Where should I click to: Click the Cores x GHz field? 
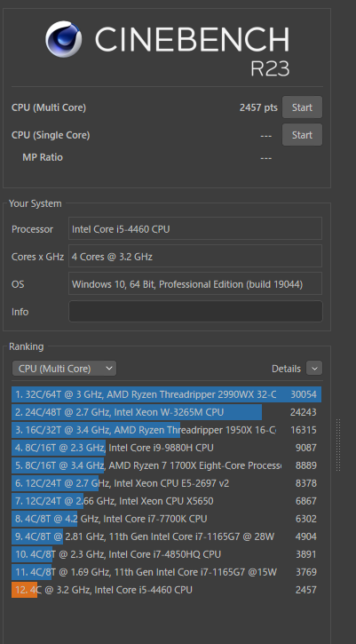tap(195, 257)
